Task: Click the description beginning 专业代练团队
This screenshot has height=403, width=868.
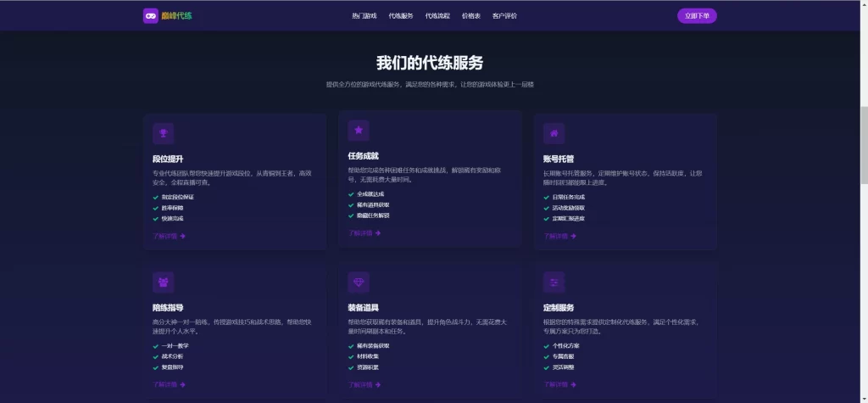Action: 232,178
